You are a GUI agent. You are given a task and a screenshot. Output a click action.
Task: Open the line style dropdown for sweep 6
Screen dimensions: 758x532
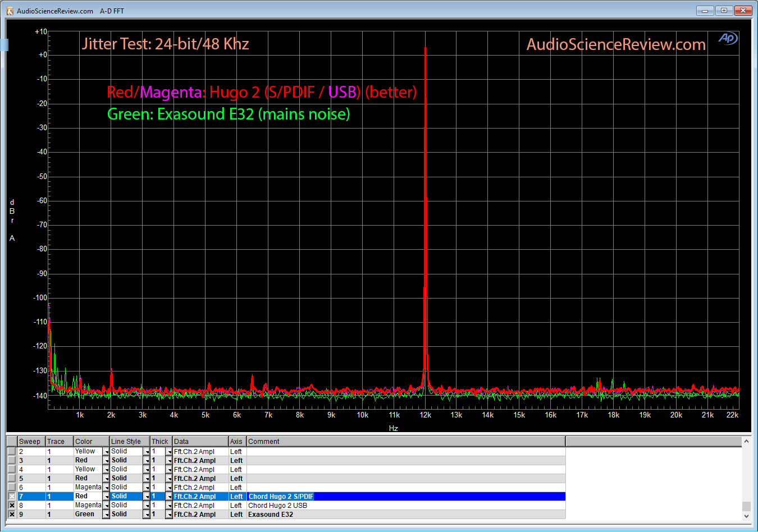pyautogui.click(x=147, y=488)
